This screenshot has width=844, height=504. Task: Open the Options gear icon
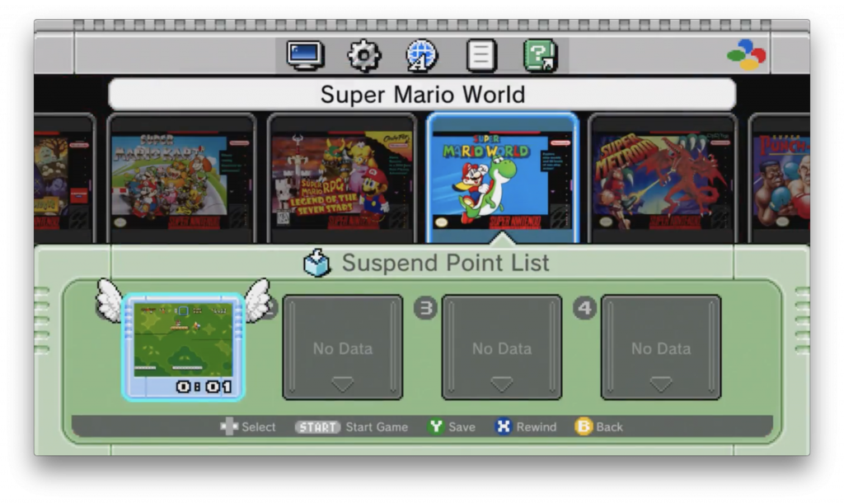(363, 56)
